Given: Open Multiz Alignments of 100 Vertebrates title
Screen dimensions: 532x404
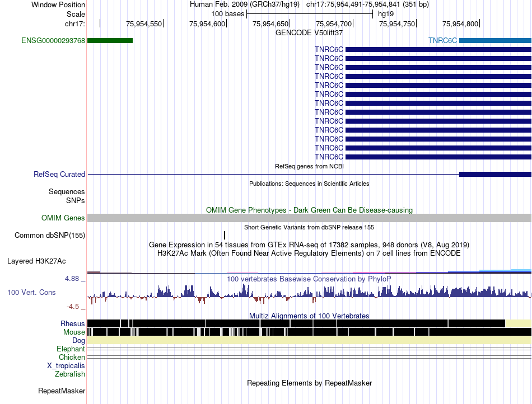Looking at the screenshot, I should click(x=309, y=316).
